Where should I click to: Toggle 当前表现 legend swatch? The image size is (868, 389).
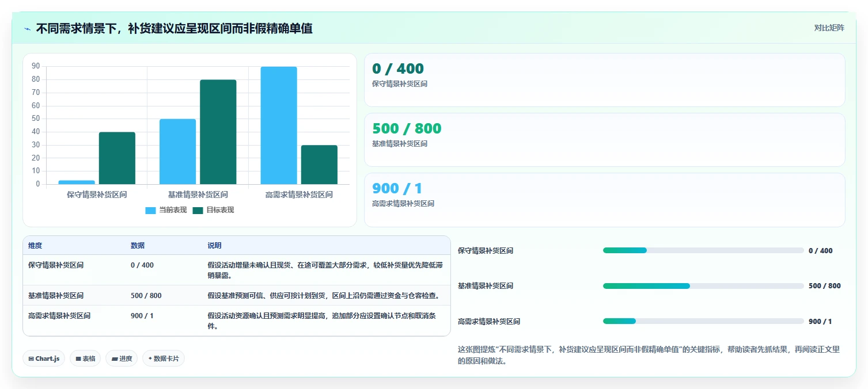150,210
